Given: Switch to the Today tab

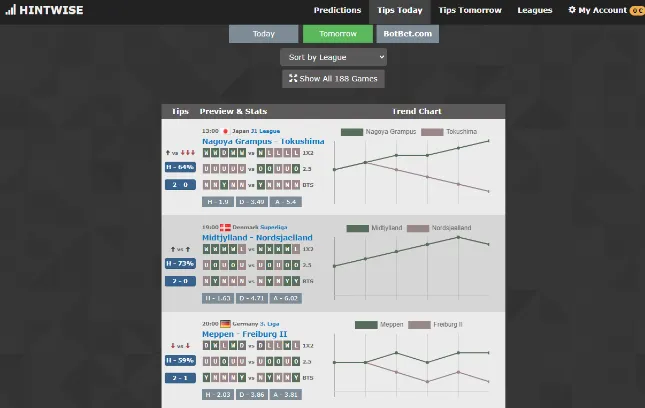Looking at the screenshot, I should (264, 34).
